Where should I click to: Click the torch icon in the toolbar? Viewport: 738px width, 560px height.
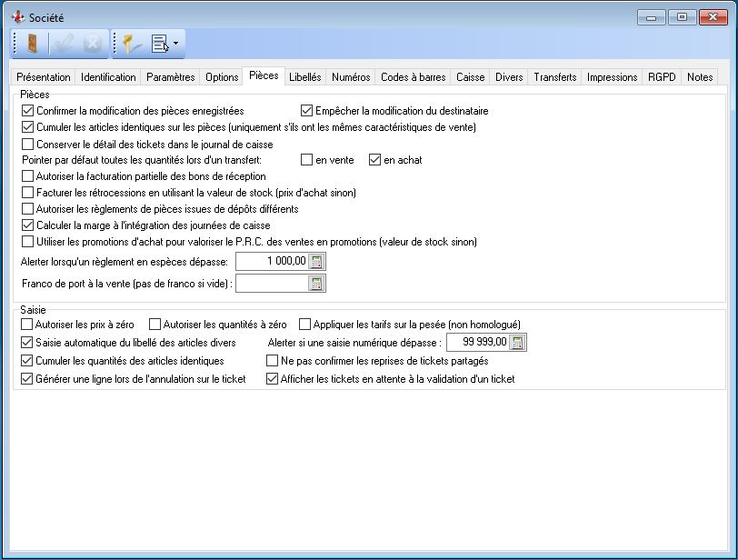coord(133,44)
